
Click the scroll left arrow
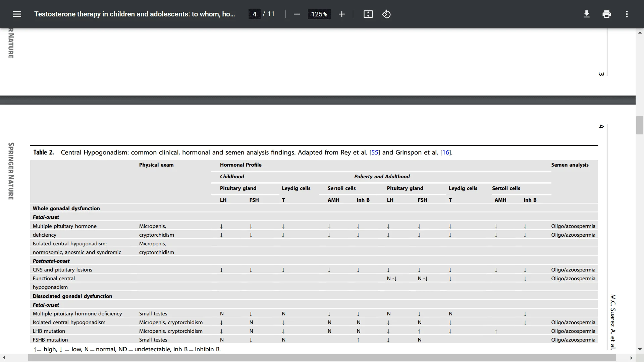(x=4, y=358)
